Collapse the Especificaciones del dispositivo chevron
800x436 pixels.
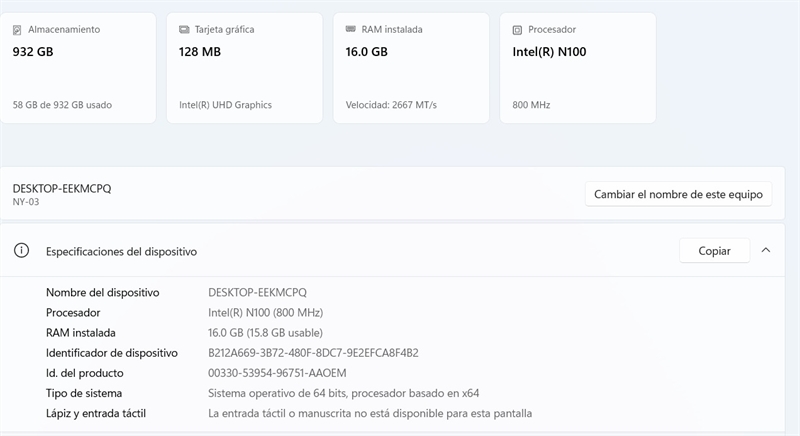pyautogui.click(x=766, y=251)
